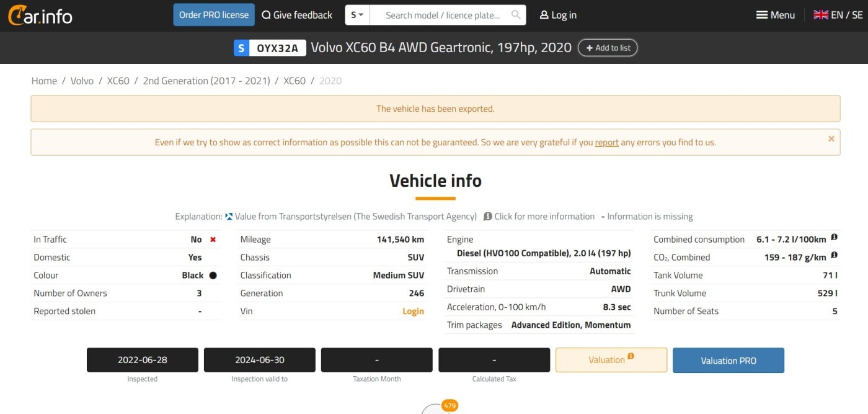Select the Drivetrain value AWD

click(621, 289)
